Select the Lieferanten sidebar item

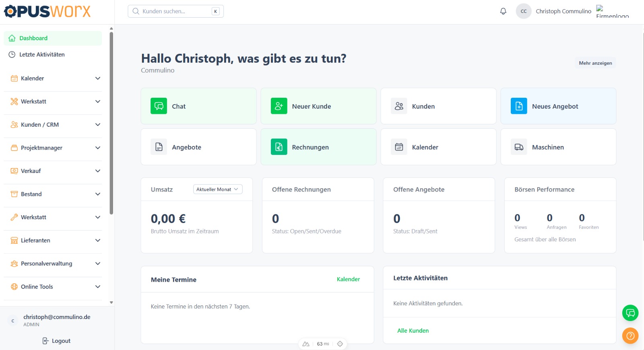click(53, 241)
